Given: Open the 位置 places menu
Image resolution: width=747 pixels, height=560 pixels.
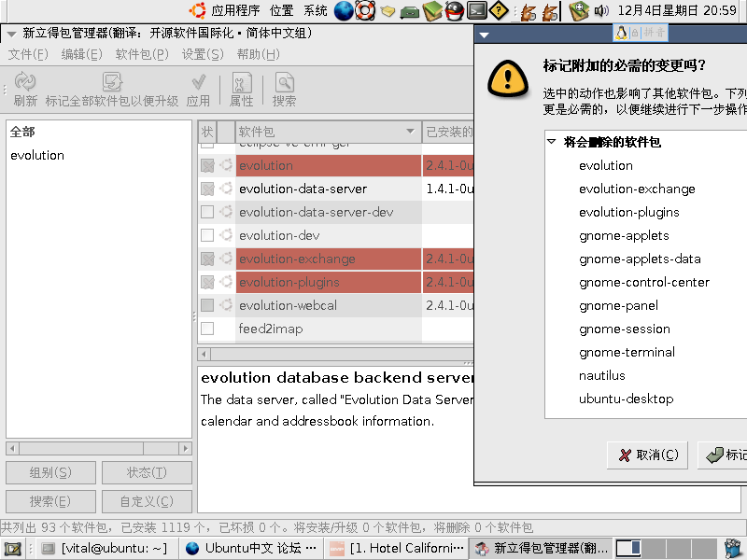Looking at the screenshot, I should tap(282, 10).
